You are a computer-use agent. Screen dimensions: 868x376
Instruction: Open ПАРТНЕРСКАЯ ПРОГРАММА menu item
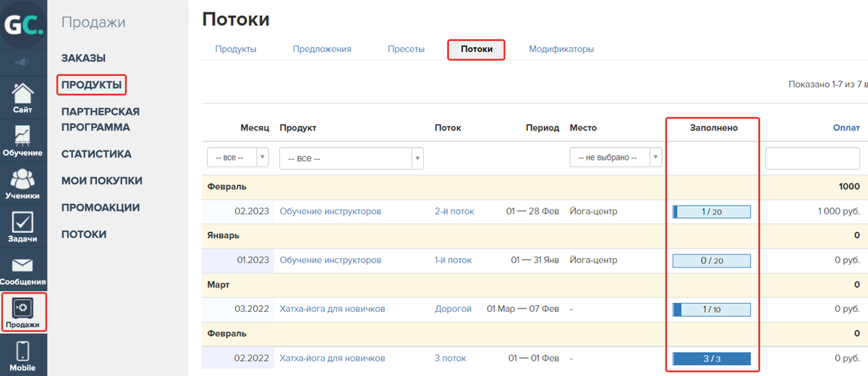coord(101,120)
